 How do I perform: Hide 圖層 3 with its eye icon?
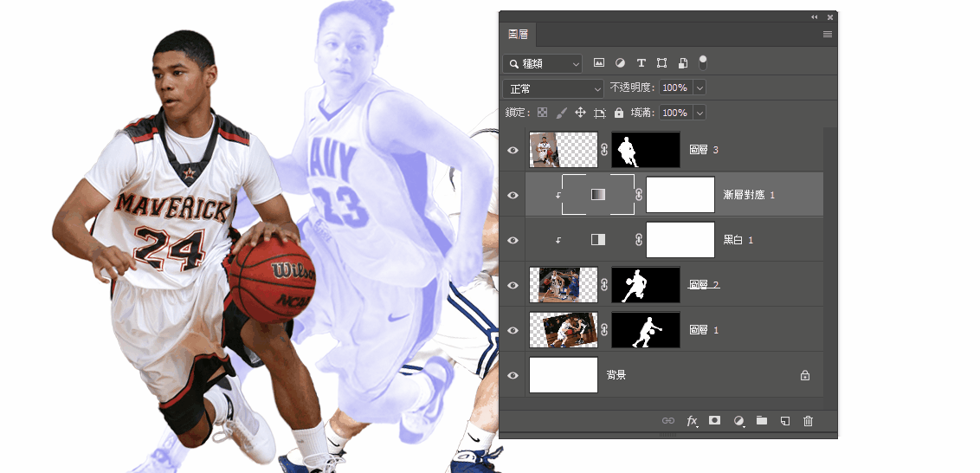pyautogui.click(x=513, y=150)
